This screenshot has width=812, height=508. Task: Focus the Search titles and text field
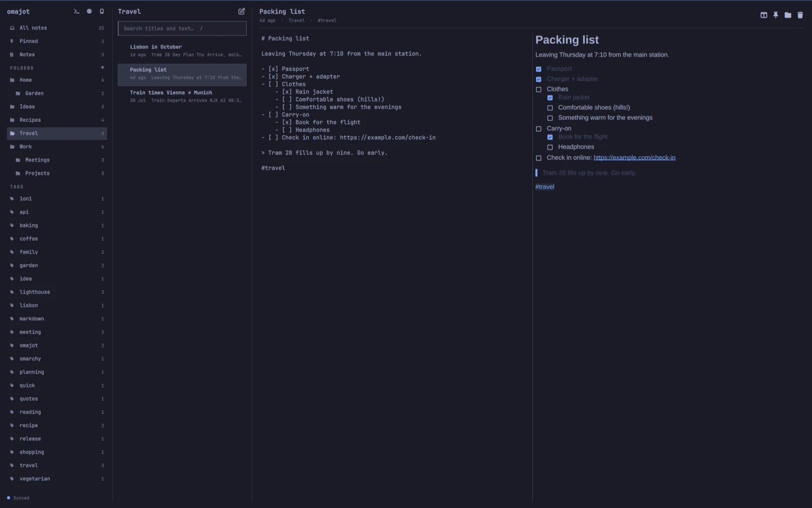coord(182,28)
